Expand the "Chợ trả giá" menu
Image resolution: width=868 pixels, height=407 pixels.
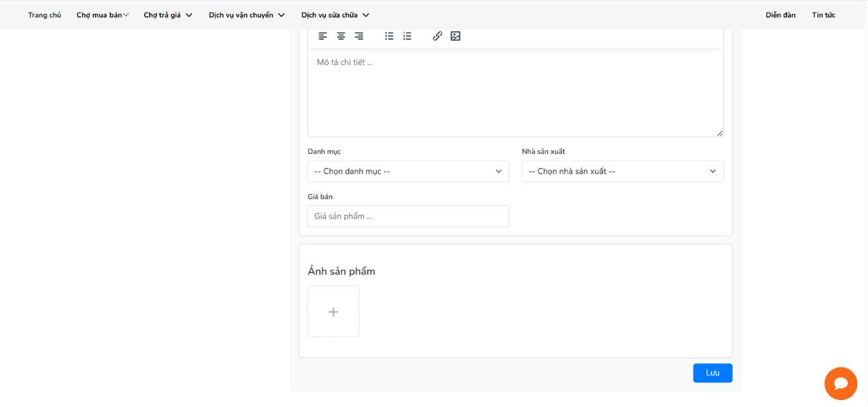168,15
